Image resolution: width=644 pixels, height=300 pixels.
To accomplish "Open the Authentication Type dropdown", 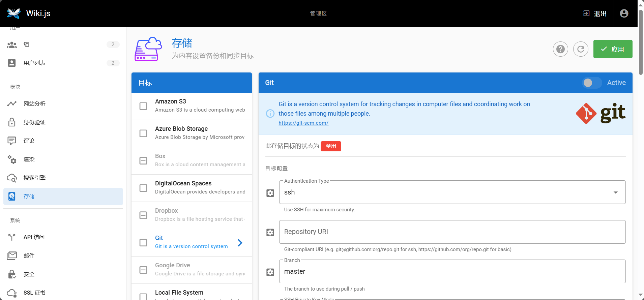I will pyautogui.click(x=452, y=192).
